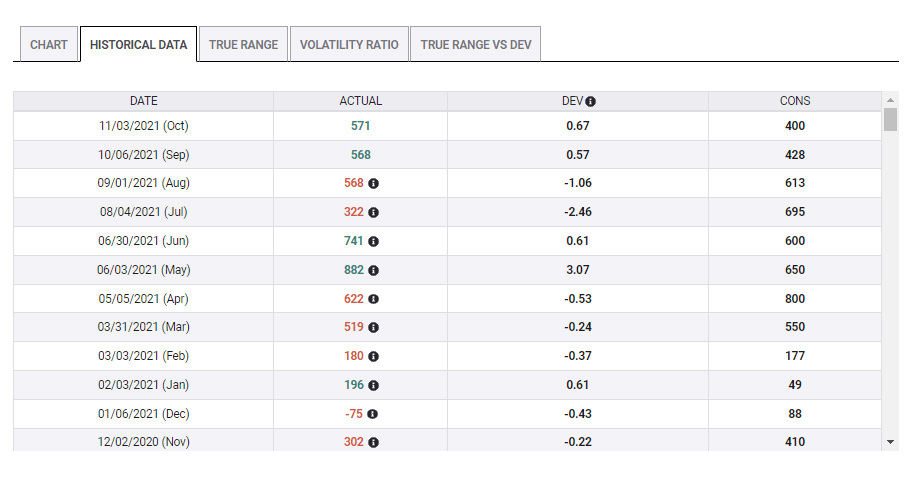The image size is (918, 496).
Task: Click info icon beside 622 April actual
Action: [x=374, y=299]
